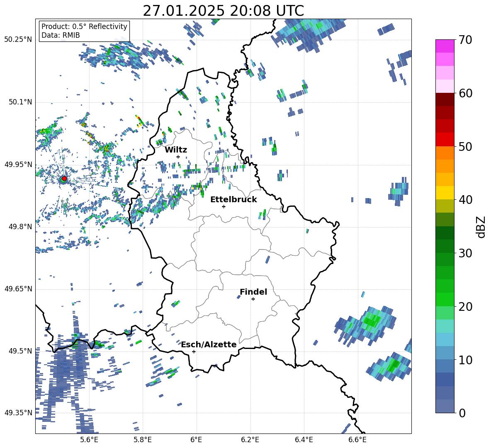The width and height of the screenshot is (491, 448).
Task: Click the 70 tick on the colorbar
Action: tap(465, 40)
